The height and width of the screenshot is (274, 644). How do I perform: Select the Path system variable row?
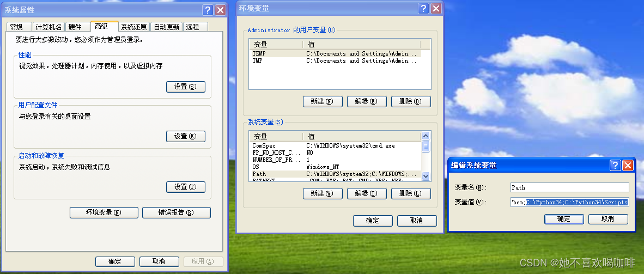[x=336, y=174]
